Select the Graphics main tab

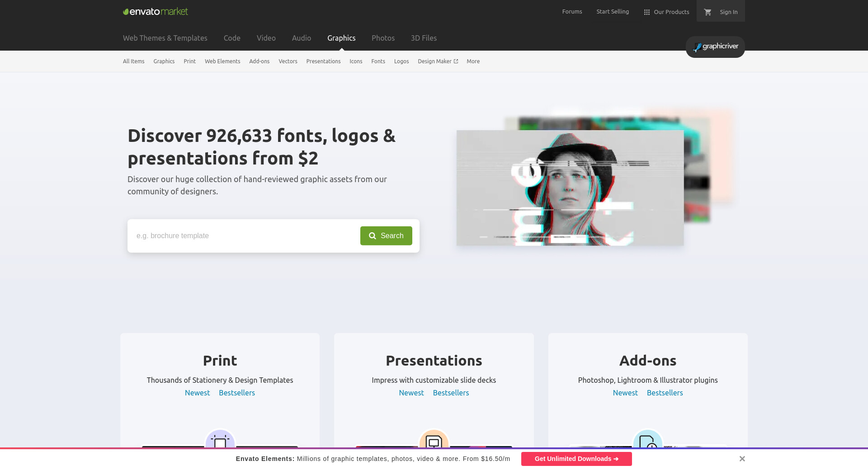[x=341, y=38]
